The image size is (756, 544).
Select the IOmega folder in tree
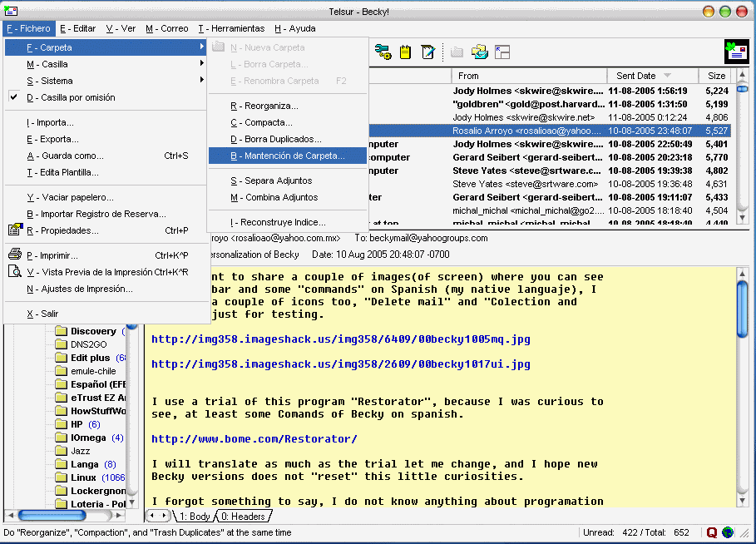click(x=89, y=438)
